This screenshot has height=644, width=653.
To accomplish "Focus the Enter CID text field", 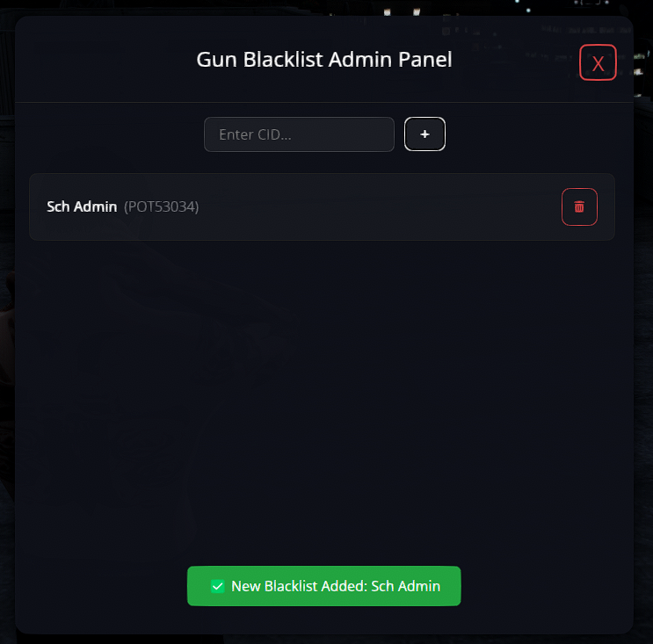I will pos(299,134).
